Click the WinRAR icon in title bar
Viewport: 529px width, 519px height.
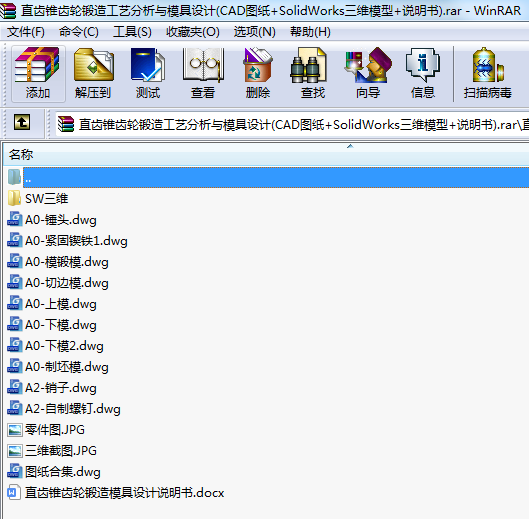(8, 10)
